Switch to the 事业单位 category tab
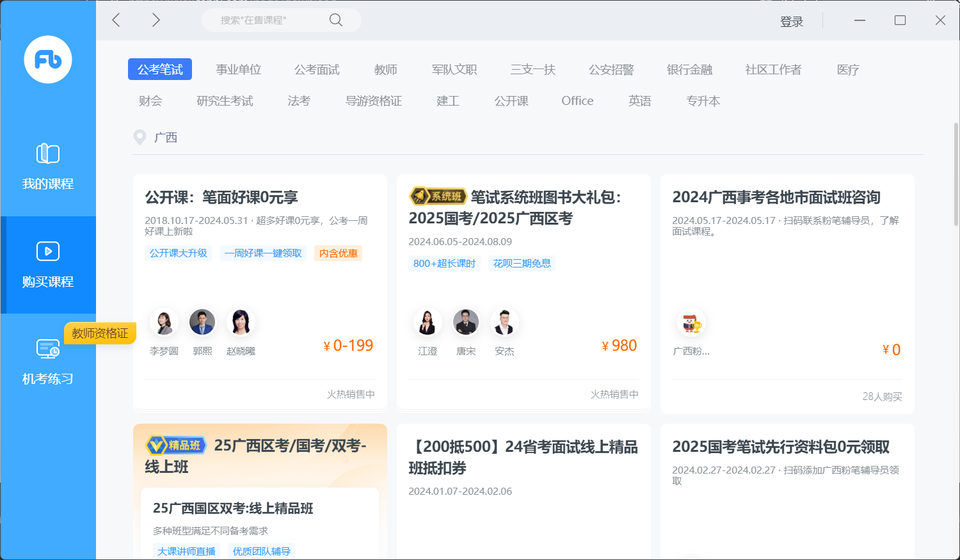Image resolution: width=960 pixels, height=560 pixels. coord(238,70)
